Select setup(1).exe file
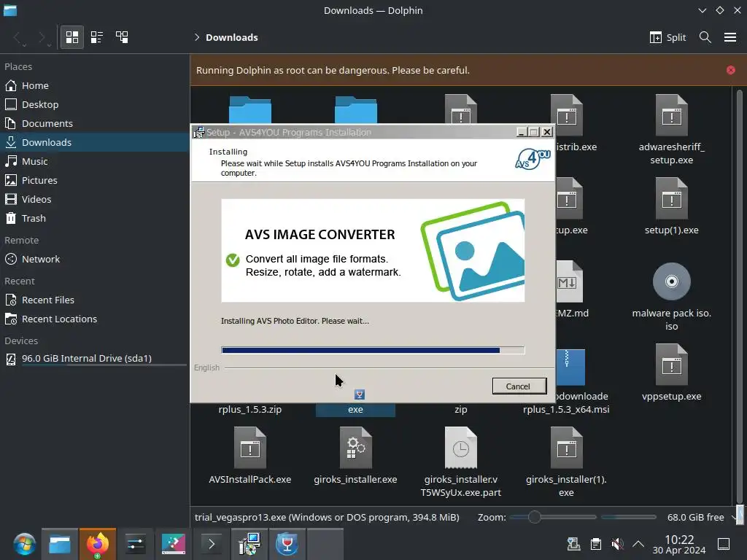The width and height of the screenshot is (747, 560). [671, 206]
